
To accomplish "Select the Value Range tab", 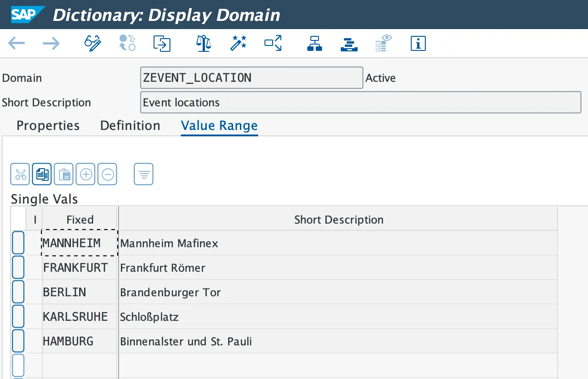I will (219, 125).
